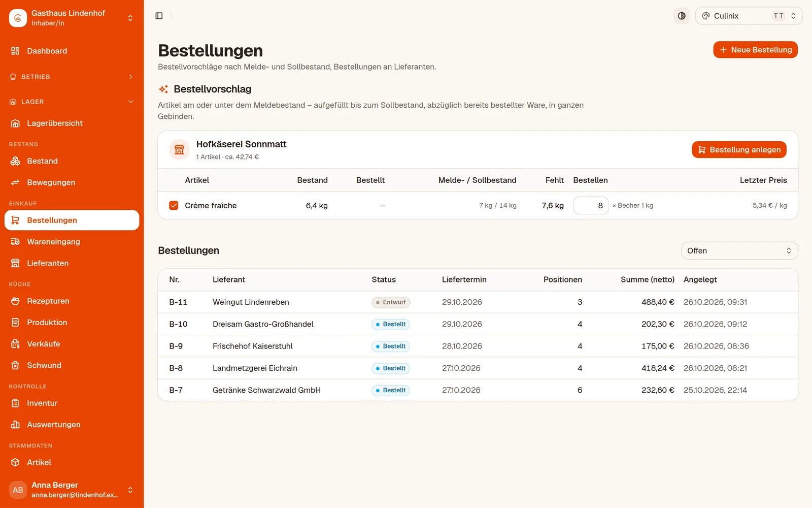The image size is (812, 508).
Task: Click the Hofkäserei Sonnmatt supplier icon
Action: [x=179, y=150]
